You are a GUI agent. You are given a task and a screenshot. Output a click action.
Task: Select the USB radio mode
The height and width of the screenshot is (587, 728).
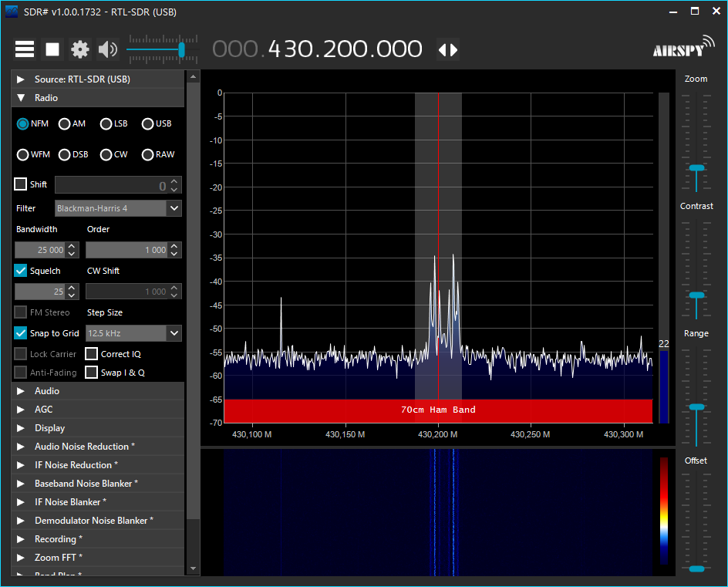click(147, 123)
